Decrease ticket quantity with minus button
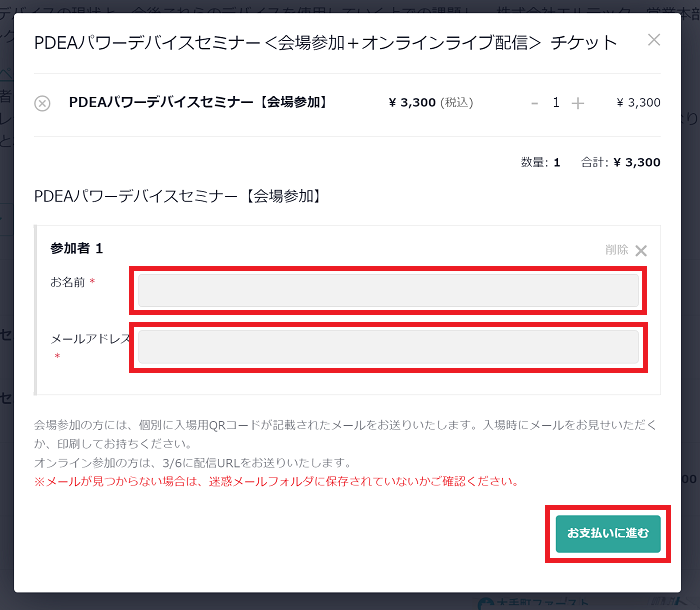 [534, 104]
